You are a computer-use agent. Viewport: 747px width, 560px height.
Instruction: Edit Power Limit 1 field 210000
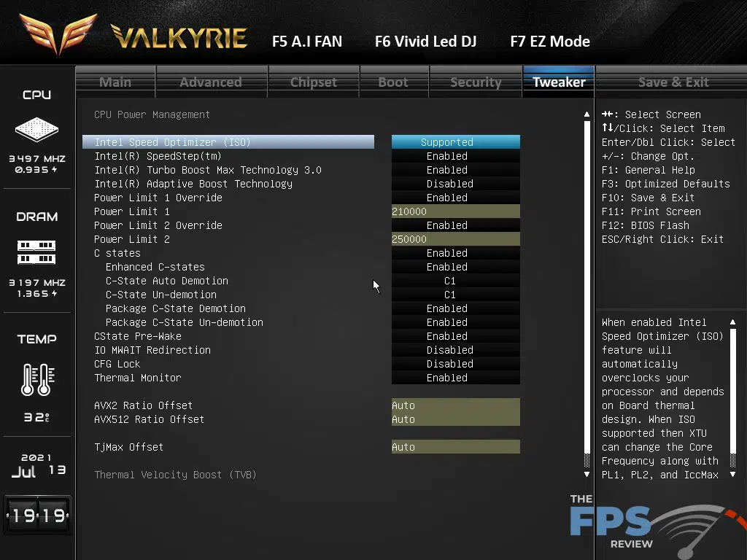point(455,211)
